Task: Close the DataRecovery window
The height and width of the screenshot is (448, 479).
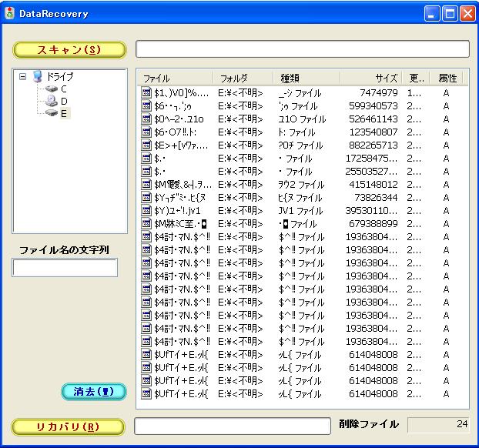Action: [468, 14]
